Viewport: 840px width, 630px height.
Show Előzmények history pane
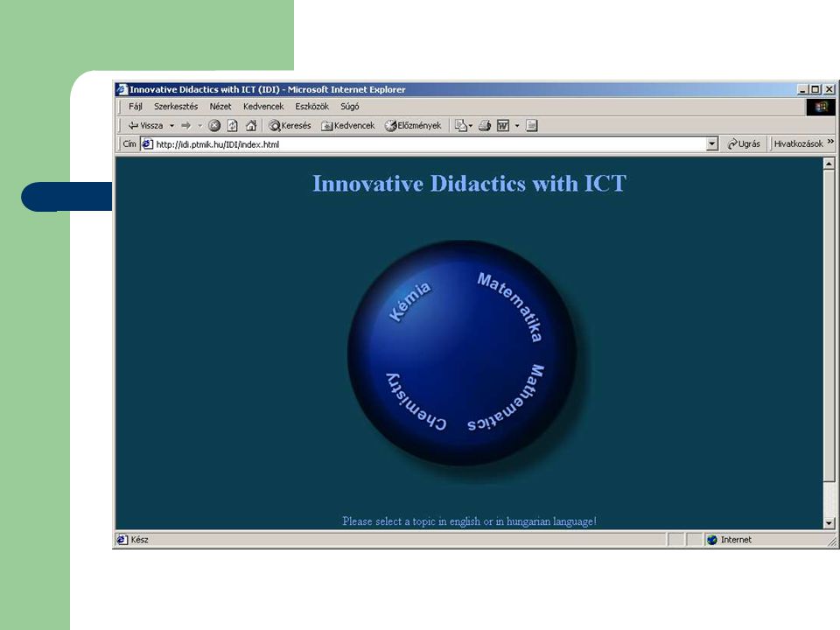coord(413,126)
